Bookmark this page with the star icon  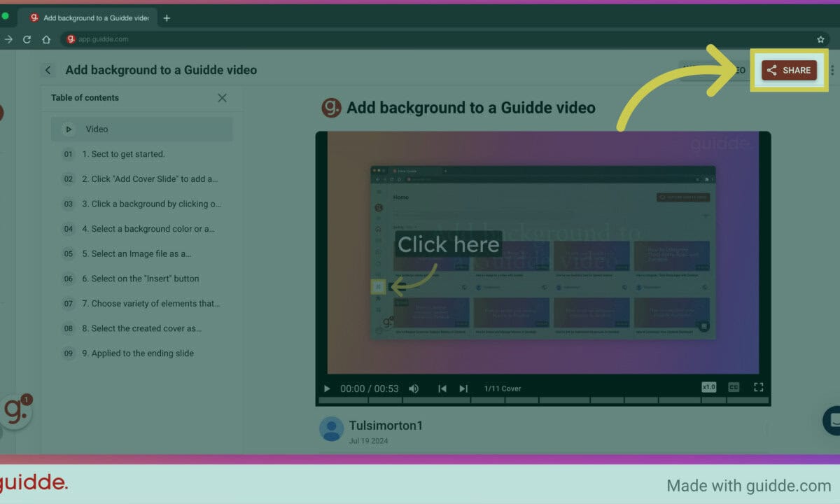tap(820, 39)
